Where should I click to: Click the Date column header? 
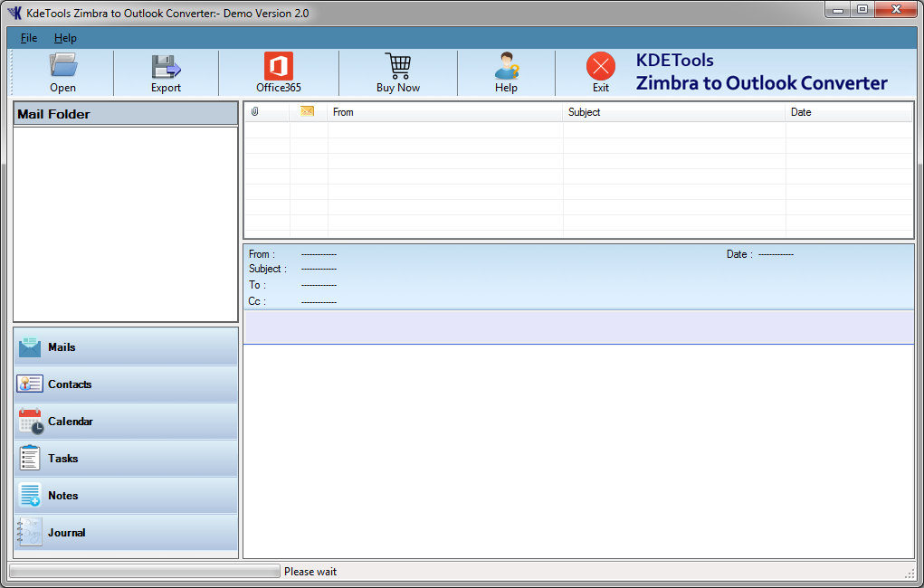848,112
